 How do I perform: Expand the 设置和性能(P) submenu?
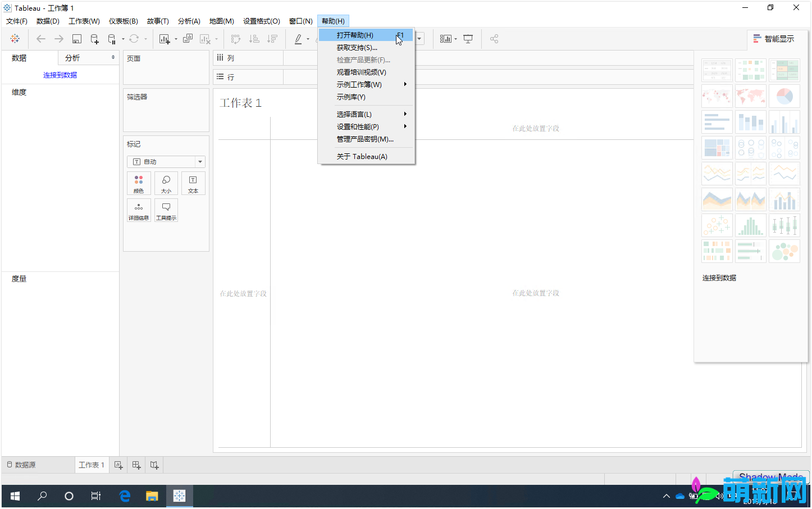[366, 127]
